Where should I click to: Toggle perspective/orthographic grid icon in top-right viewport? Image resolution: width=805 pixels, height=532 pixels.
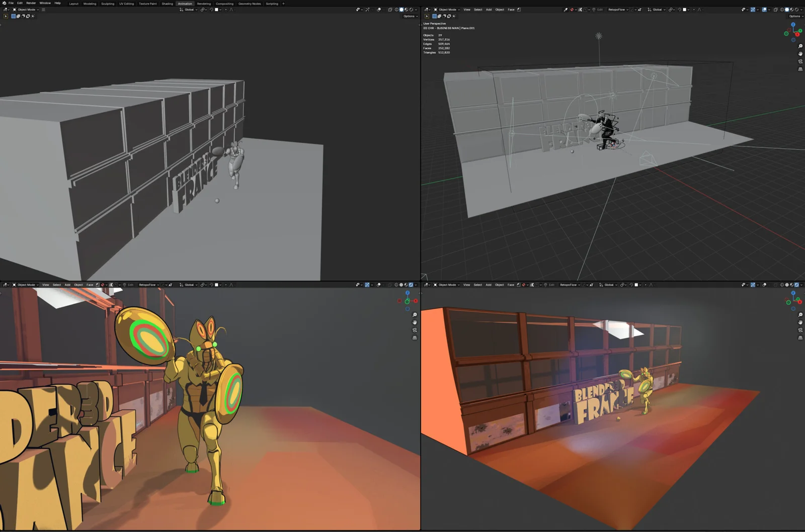click(x=800, y=69)
